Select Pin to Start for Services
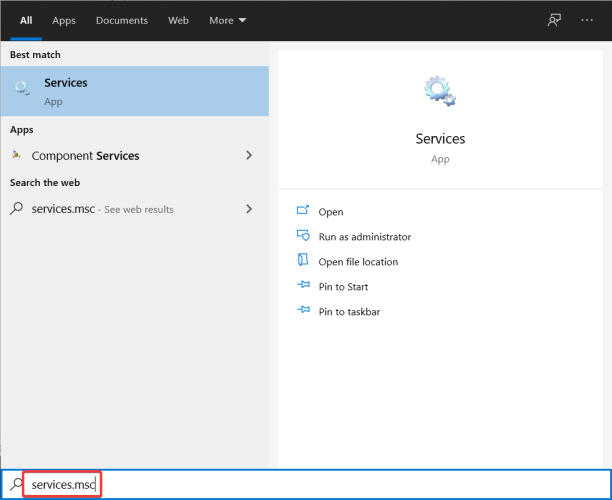612x500 pixels. tap(344, 287)
